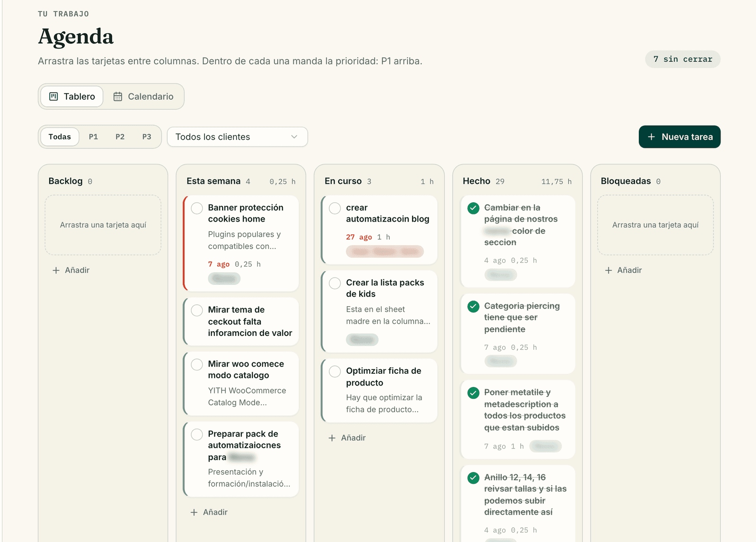
Task: Filter tasks by P2 priority
Action: click(x=120, y=137)
